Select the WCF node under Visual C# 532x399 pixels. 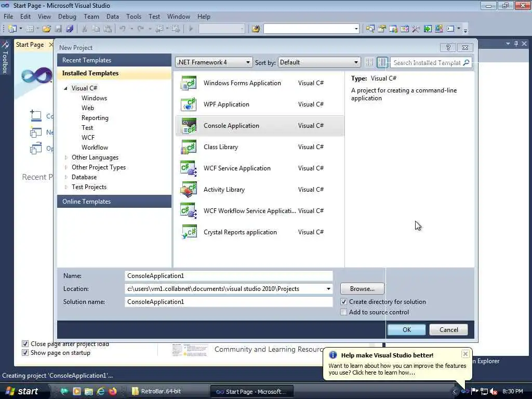(88, 137)
